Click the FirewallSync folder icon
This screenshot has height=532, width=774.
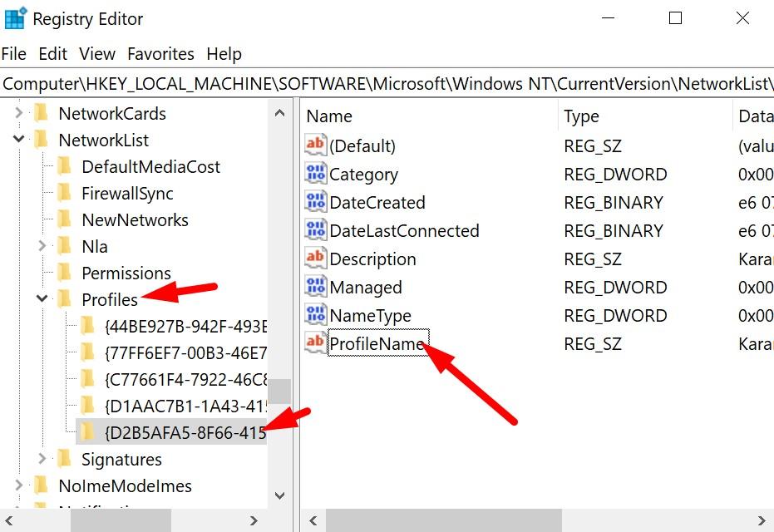click(64, 193)
